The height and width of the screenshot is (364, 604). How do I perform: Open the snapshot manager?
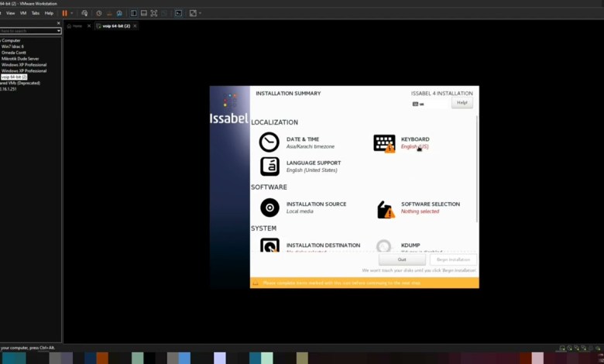pyautogui.click(x=119, y=13)
